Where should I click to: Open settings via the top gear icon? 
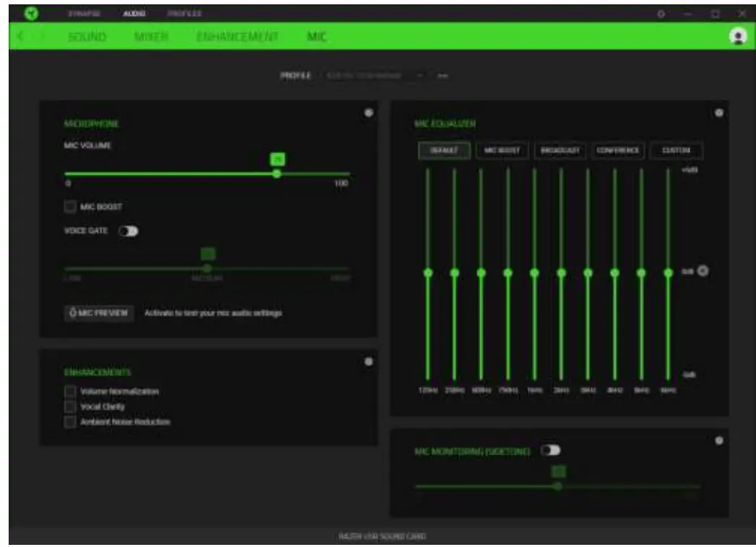(661, 14)
